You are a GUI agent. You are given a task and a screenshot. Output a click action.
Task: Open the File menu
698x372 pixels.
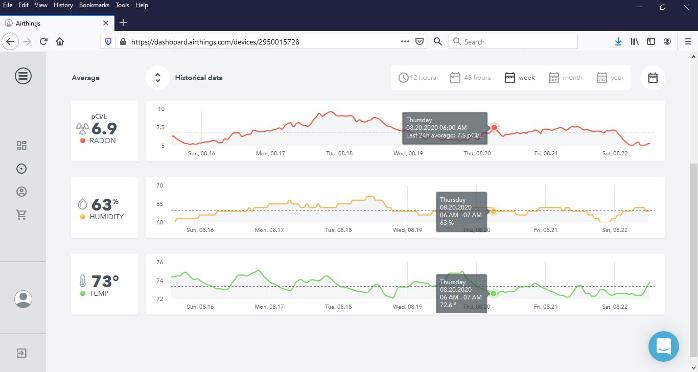point(7,5)
